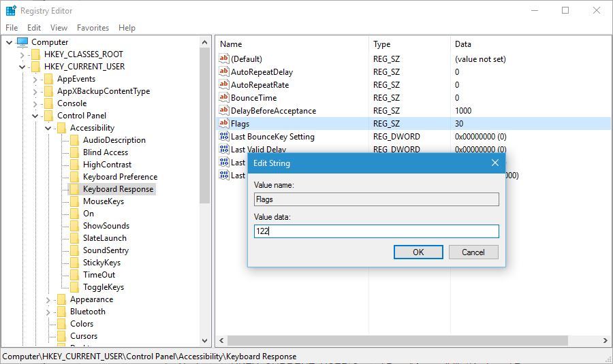Select the SlateLaunch key
The image size is (613, 364).
tap(105, 238)
